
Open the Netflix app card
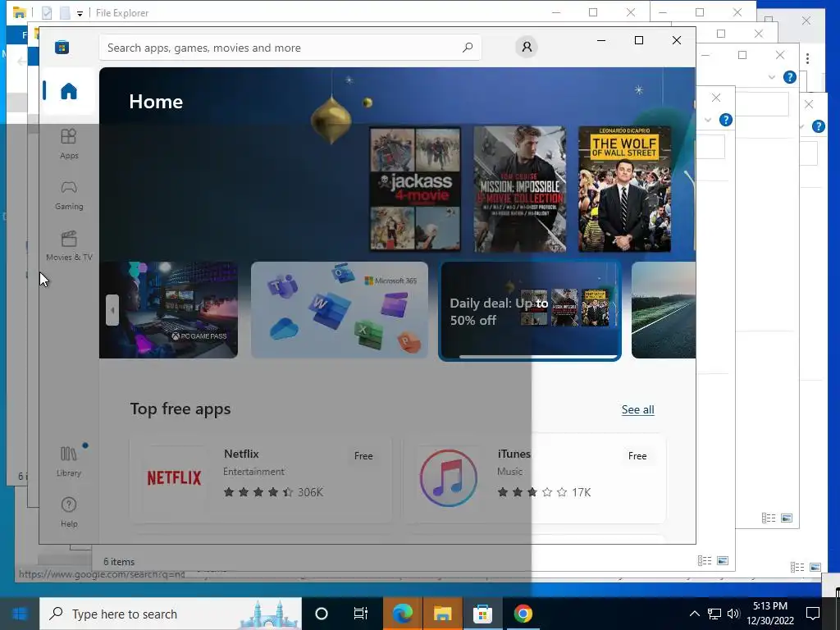tap(261, 478)
